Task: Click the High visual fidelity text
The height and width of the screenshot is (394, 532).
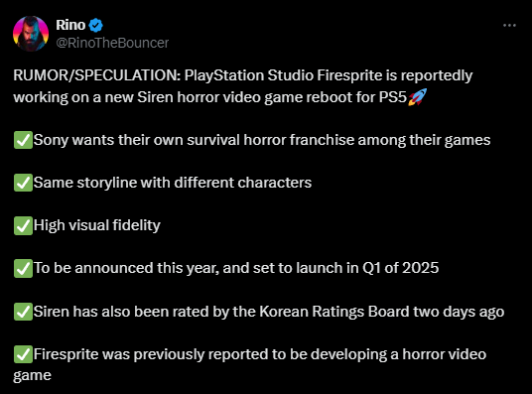Action: [97, 225]
